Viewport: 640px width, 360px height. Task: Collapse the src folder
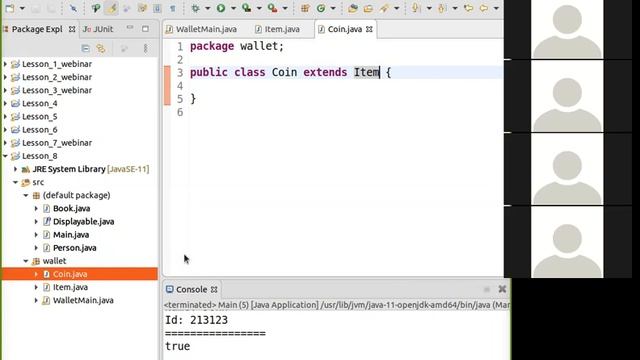point(16,182)
